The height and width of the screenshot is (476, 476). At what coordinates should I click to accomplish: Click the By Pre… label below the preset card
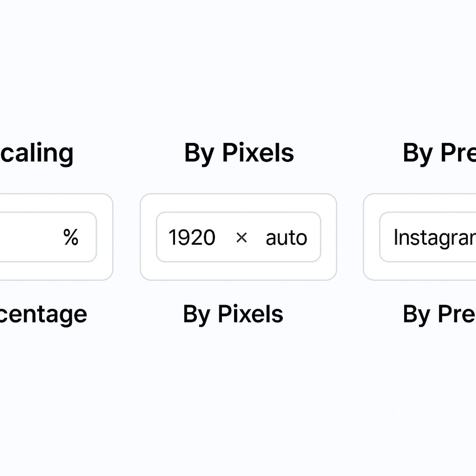click(x=439, y=314)
